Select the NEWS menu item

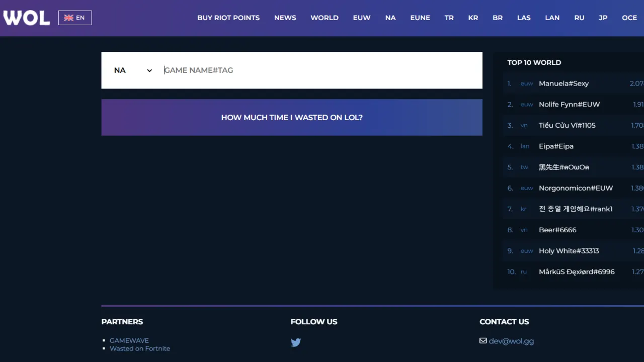[285, 18]
